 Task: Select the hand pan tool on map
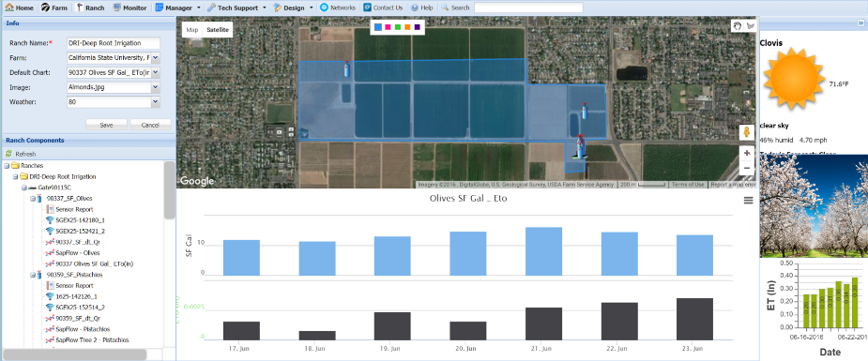[x=738, y=26]
